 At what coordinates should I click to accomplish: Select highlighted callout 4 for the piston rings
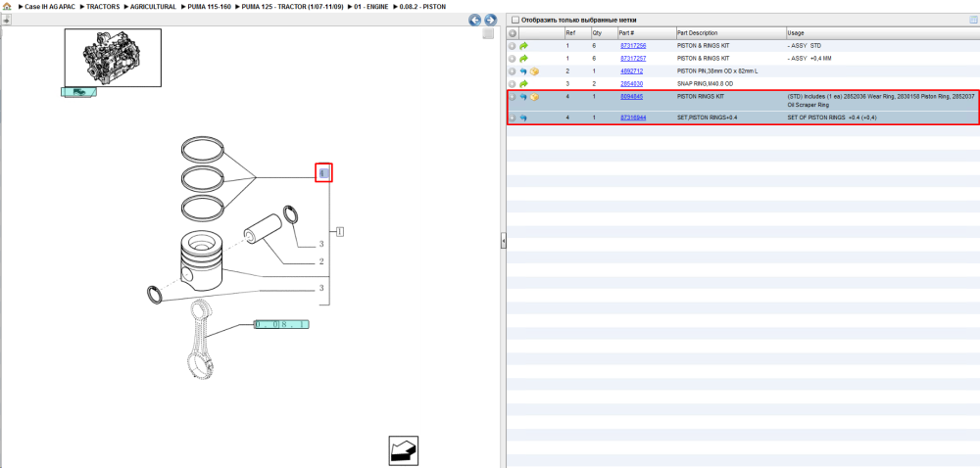(323, 173)
